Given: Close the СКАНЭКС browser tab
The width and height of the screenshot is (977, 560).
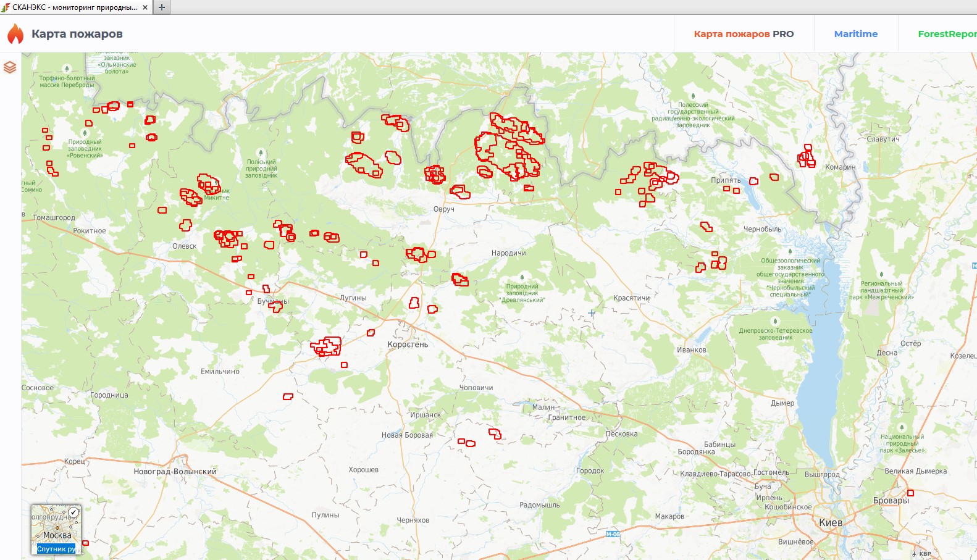Looking at the screenshot, I should coord(145,7).
